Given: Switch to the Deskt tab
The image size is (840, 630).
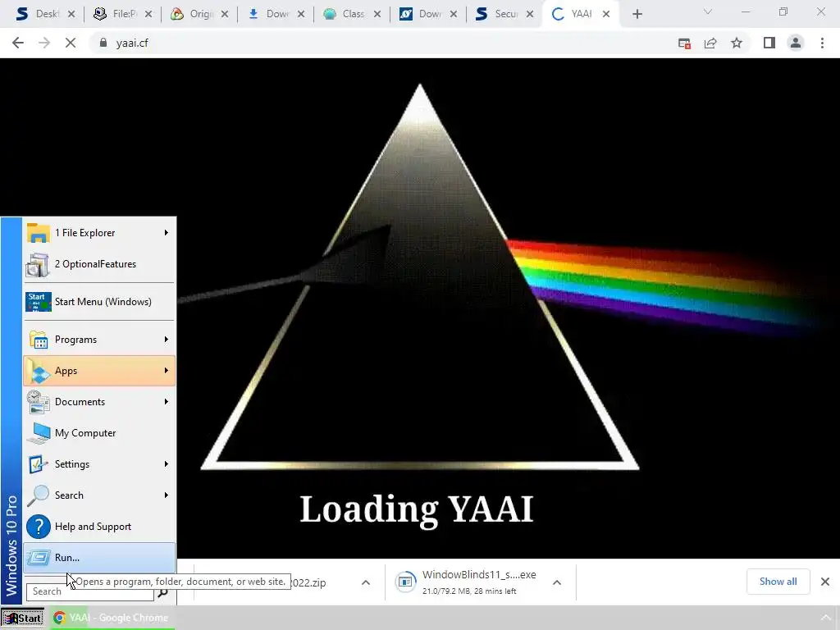Looking at the screenshot, I should pos(44,14).
